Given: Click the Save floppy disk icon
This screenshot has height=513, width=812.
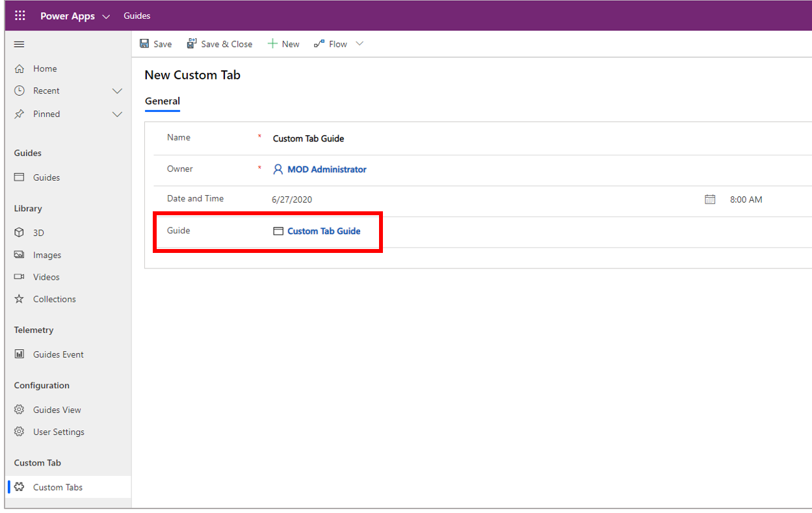Looking at the screenshot, I should (144, 44).
